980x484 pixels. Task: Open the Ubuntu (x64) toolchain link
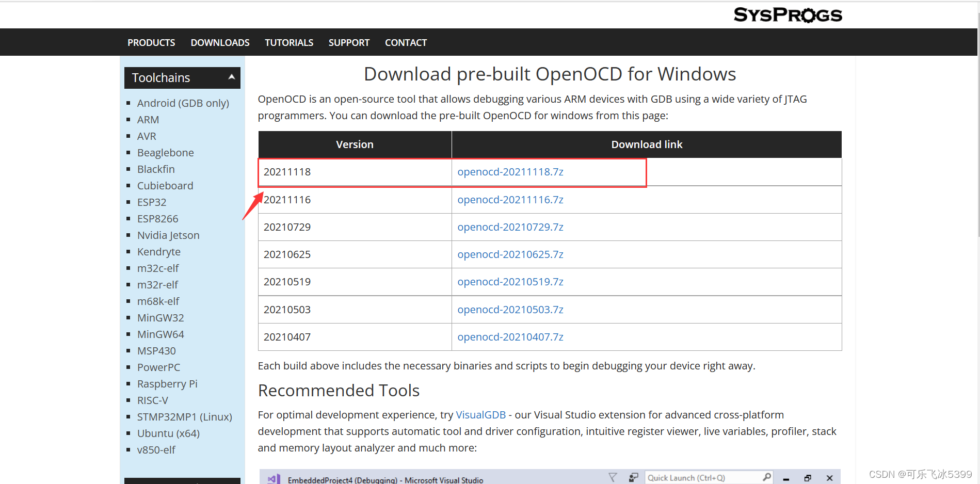pos(168,433)
